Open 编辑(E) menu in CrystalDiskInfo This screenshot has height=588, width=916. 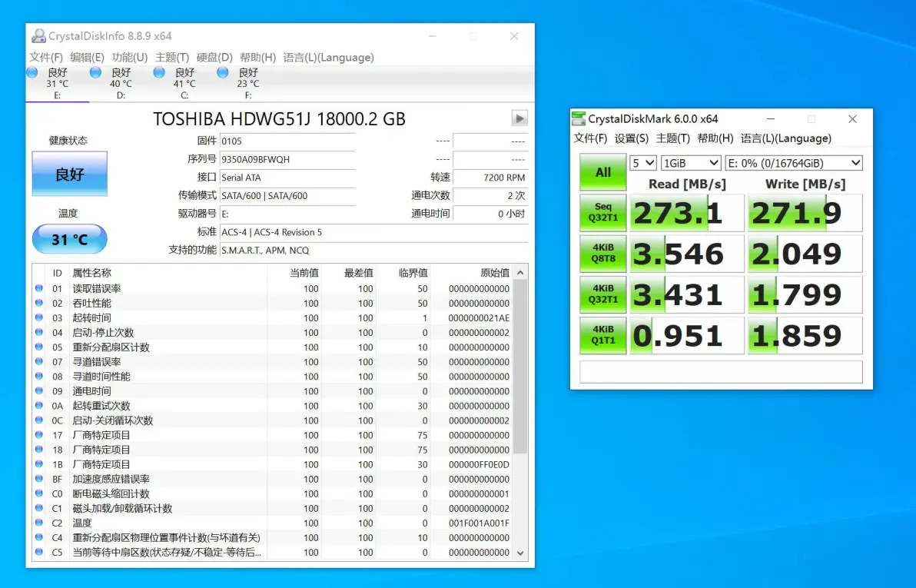click(x=87, y=58)
